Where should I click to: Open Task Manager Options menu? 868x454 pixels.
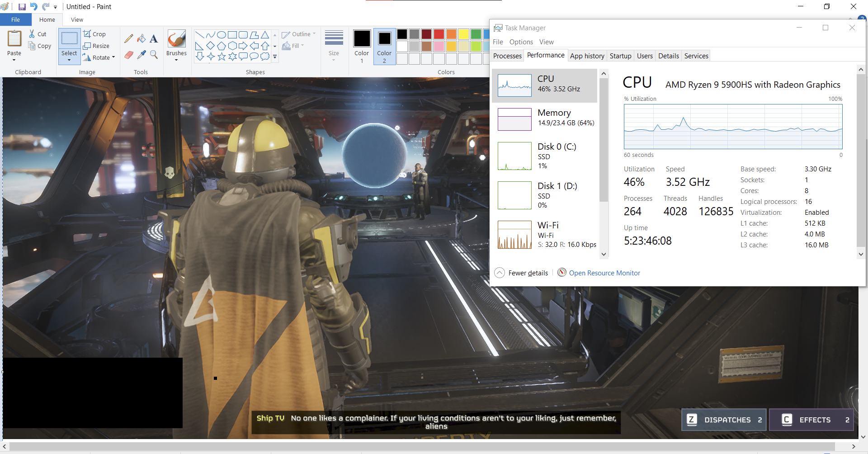521,42
